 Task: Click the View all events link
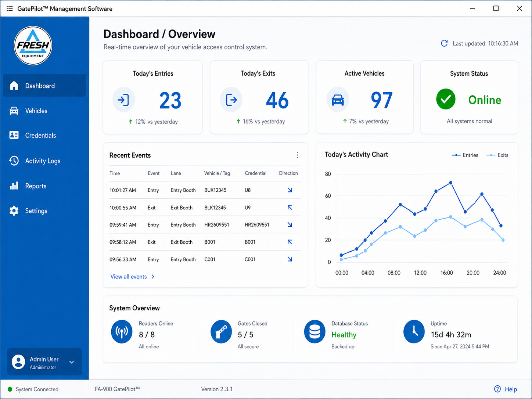point(129,277)
